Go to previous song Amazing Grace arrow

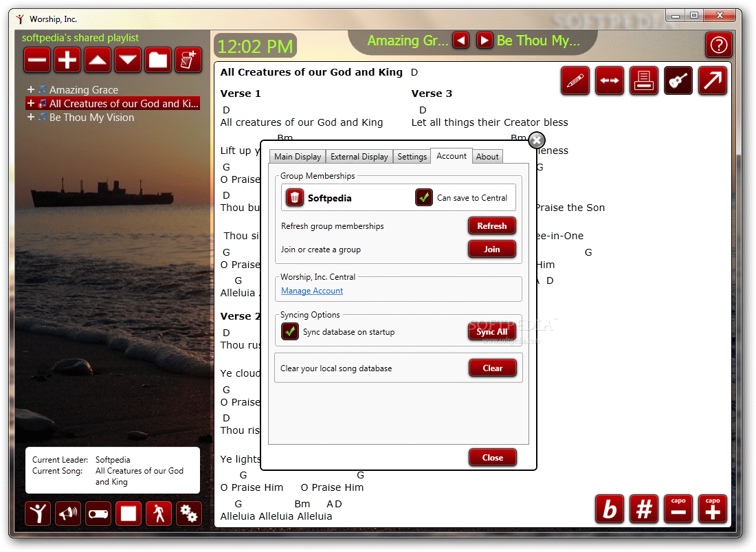pyautogui.click(x=461, y=40)
